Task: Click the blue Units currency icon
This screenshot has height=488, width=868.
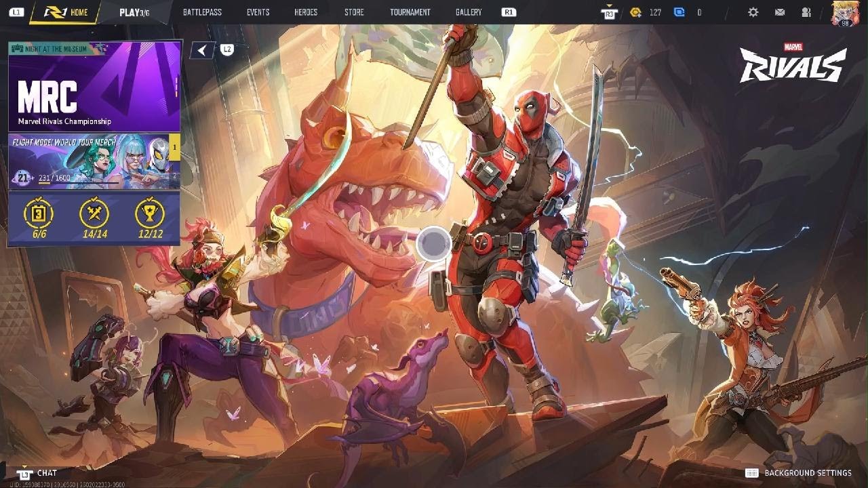Action: pos(679,12)
